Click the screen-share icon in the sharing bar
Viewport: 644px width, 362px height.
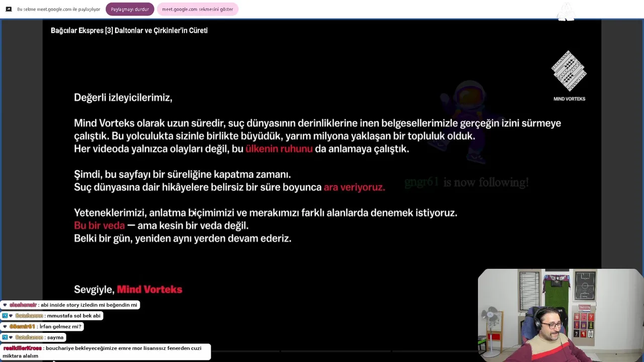[x=9, y=9]
